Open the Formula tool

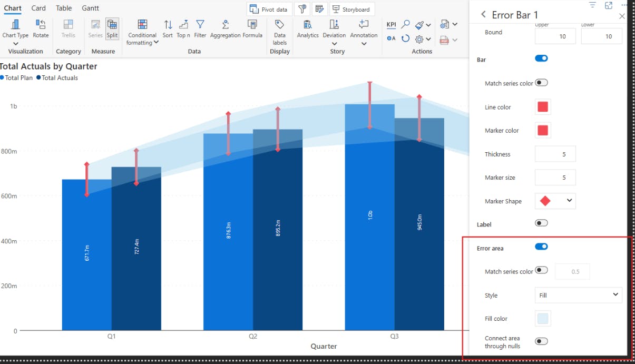pos(252,25)
